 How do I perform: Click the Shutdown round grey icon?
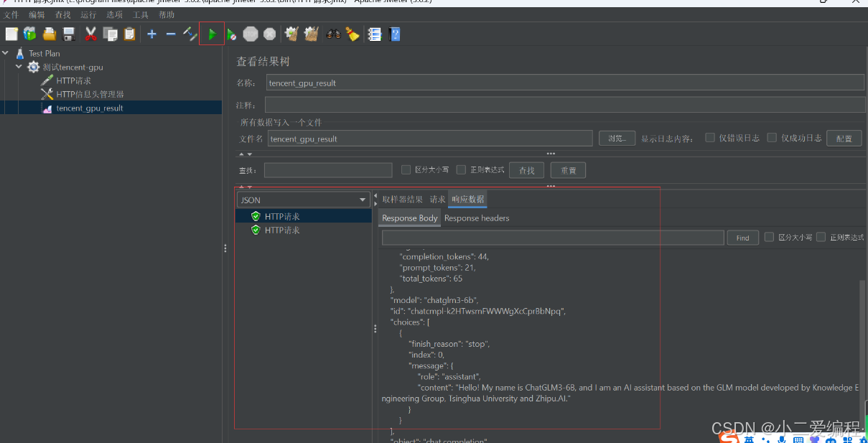269,34
